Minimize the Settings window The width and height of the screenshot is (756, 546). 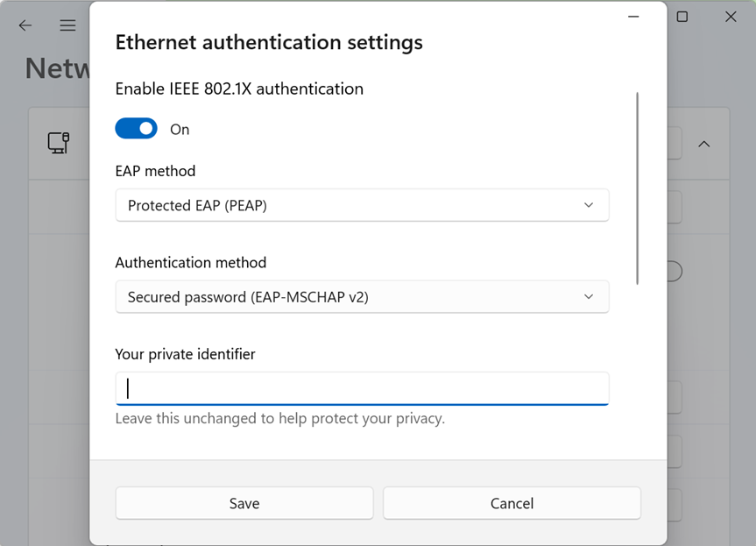tap(633, 17)
